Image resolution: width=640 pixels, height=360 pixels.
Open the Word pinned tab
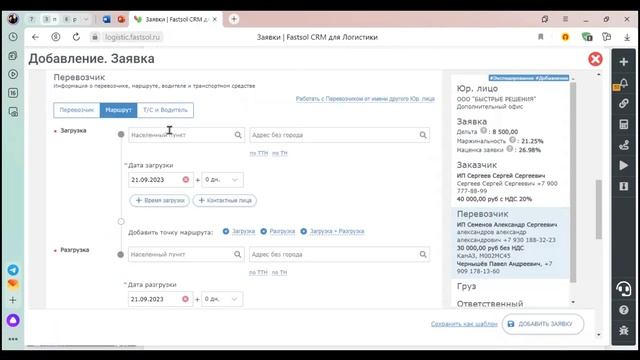tap(107, 19)
